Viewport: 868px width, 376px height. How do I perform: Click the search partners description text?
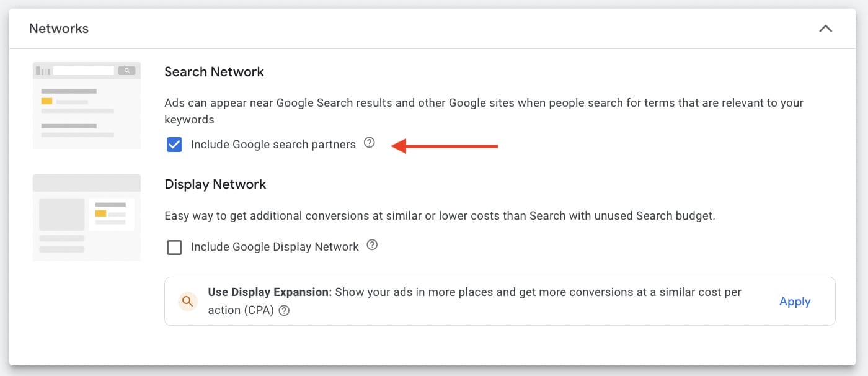pos(484,102)
